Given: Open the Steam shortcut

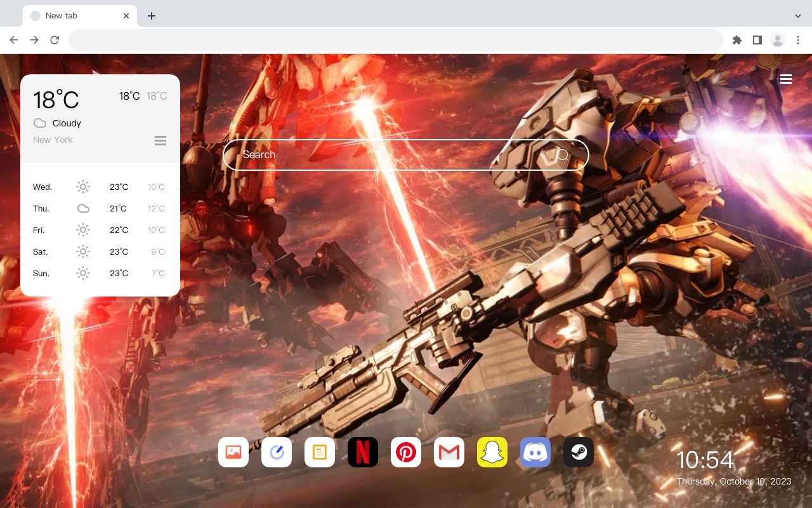Looking at the screenshot, I should click(x=579, y=452).
